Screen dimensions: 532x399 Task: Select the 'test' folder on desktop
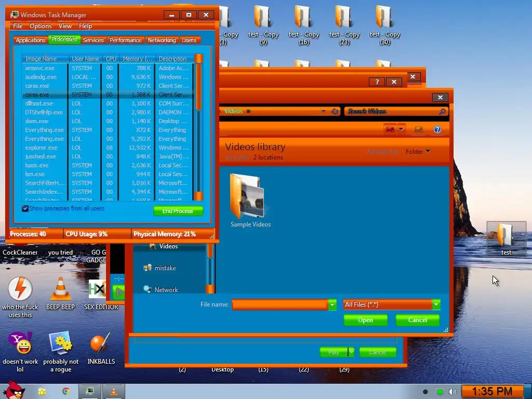click(506, 239)
